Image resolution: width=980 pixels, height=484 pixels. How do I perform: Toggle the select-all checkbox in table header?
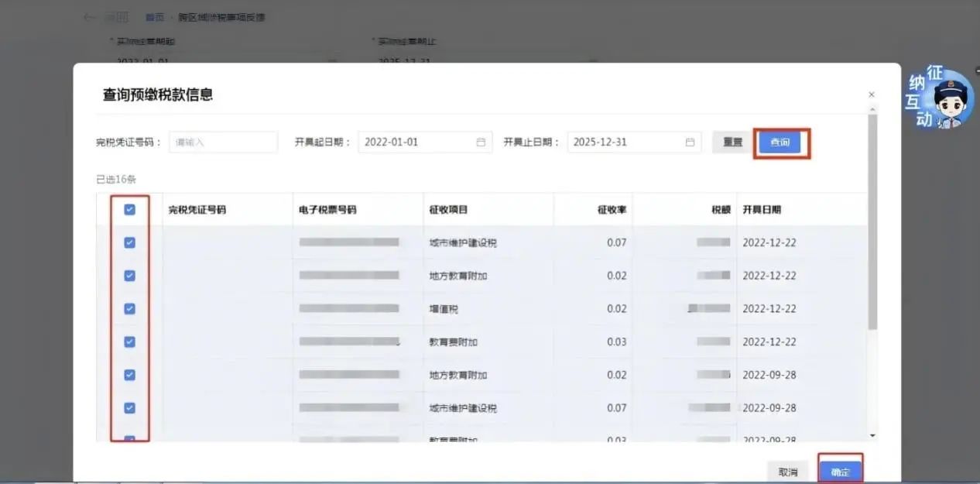(x=129, y=210)
